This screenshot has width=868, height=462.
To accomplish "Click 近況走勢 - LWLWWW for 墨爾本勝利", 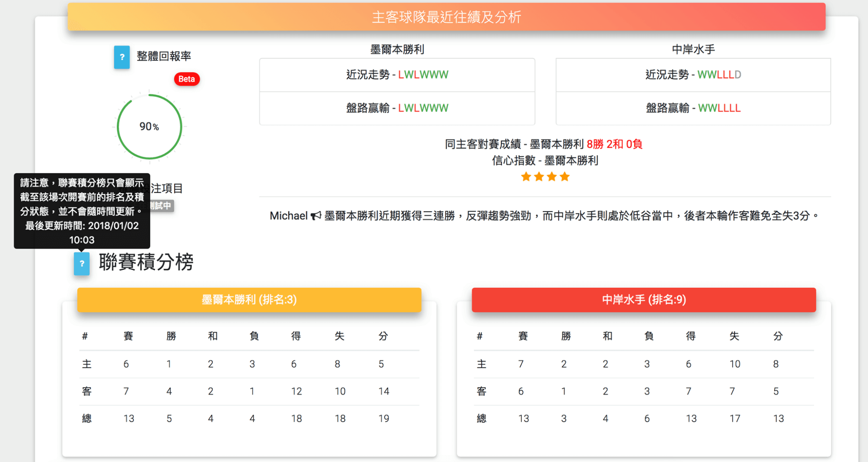I will [397, 75].
